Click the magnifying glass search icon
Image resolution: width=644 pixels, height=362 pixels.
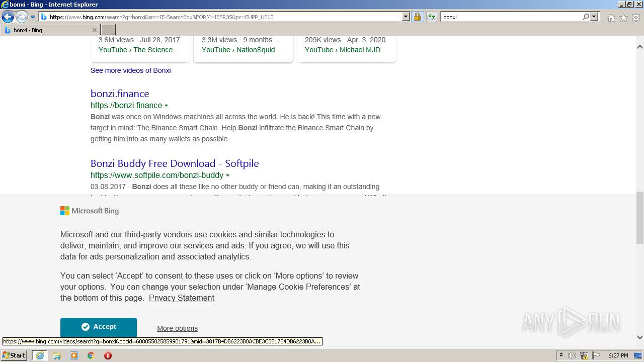point(586,17)
